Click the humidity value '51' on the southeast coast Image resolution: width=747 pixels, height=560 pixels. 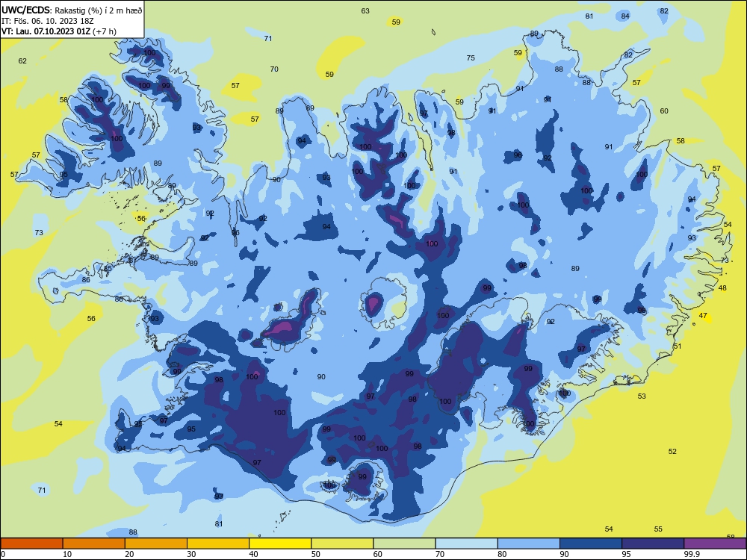tap(678, 346)
